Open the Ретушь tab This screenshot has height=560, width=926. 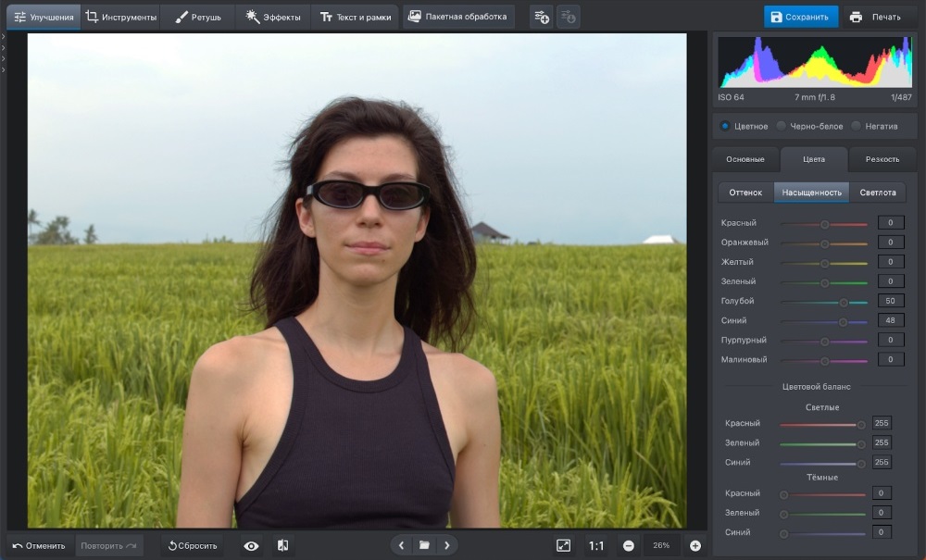(197, 17)
